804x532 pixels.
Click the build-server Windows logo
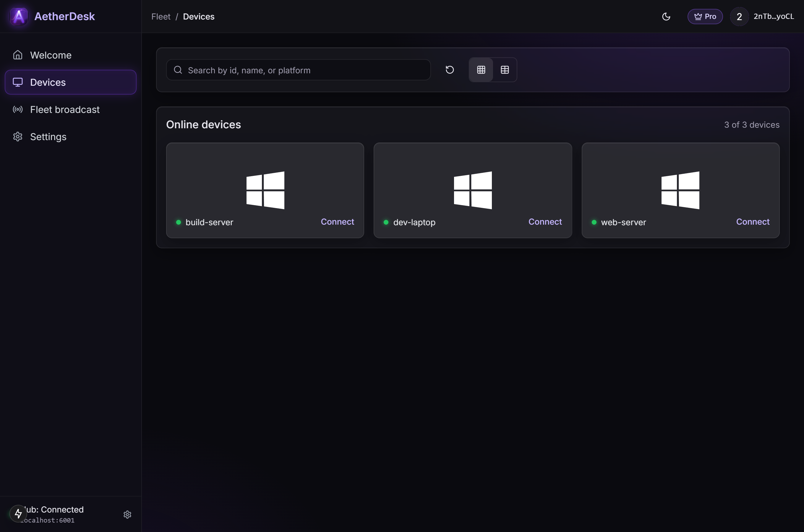(265, 190)
